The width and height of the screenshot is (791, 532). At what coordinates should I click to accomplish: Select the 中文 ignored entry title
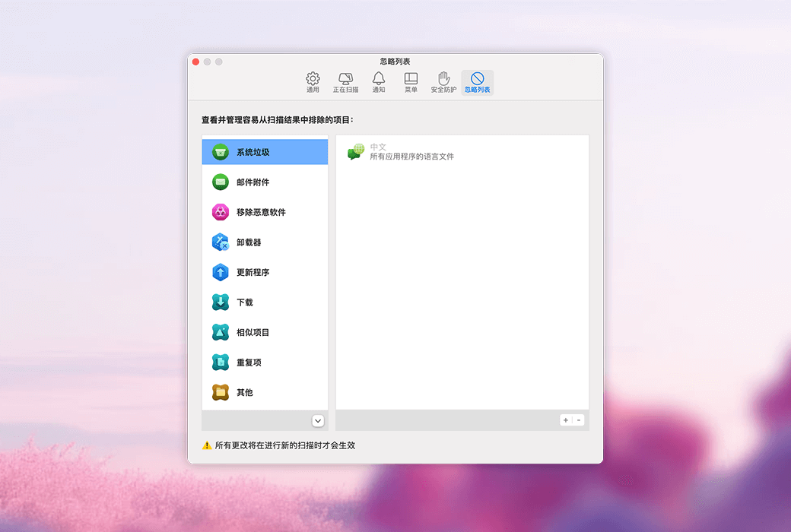click(x=378, y=147)
